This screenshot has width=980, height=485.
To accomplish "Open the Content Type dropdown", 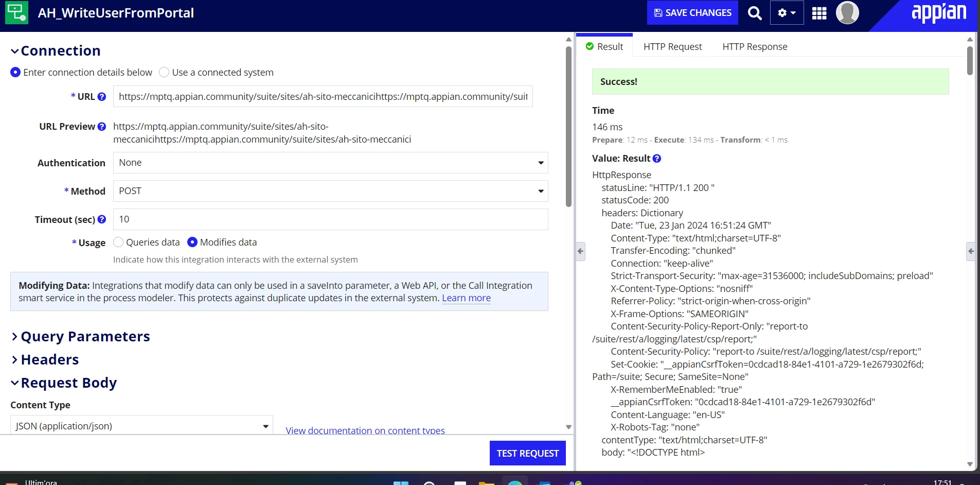I will tap(141, 425).
